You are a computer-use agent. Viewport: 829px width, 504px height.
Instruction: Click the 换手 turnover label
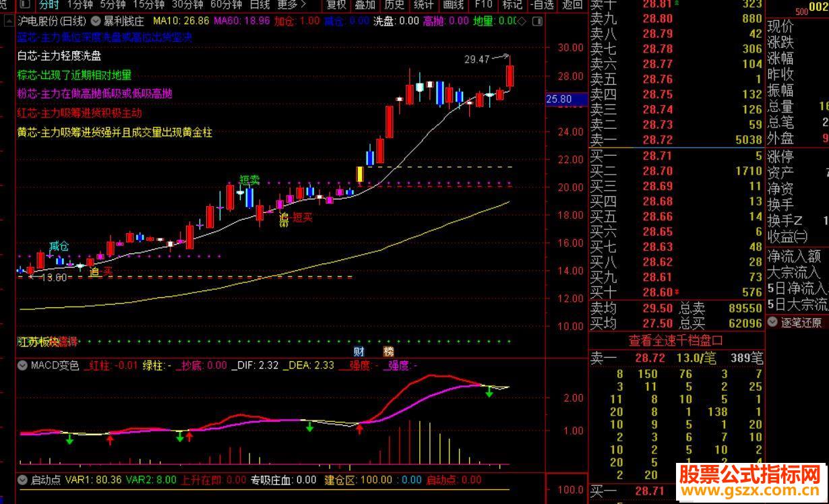tap(780, 204)
